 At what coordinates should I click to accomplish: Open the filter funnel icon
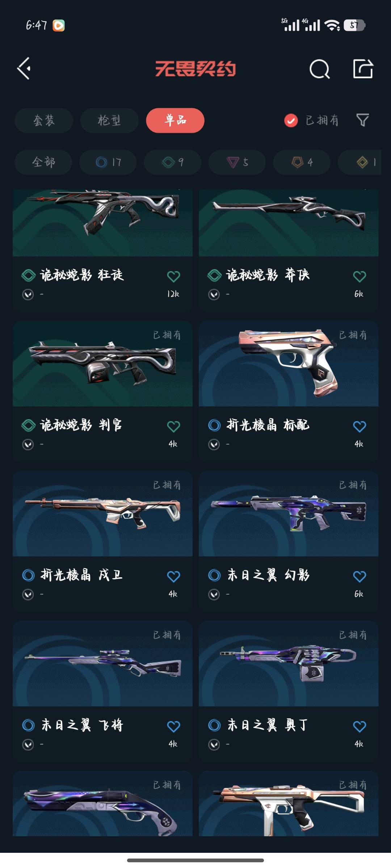tap(362, 120)
